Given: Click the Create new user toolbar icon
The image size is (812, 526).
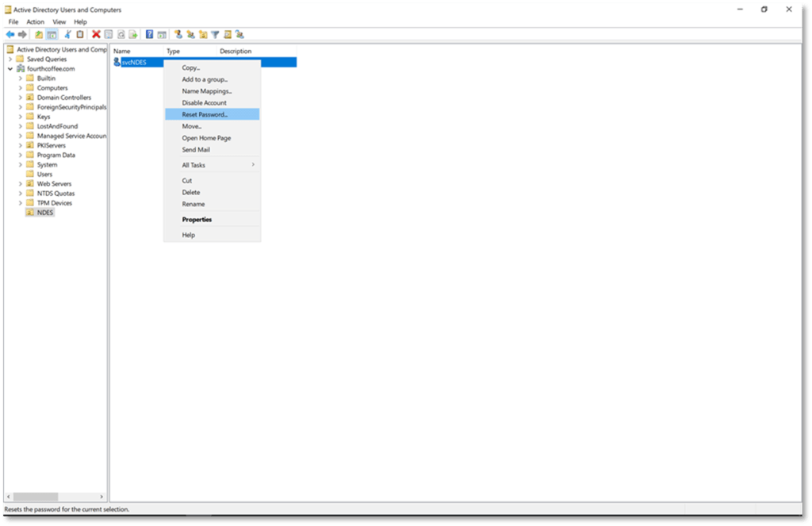Looking at the screenshot, I should click(178, 34).
